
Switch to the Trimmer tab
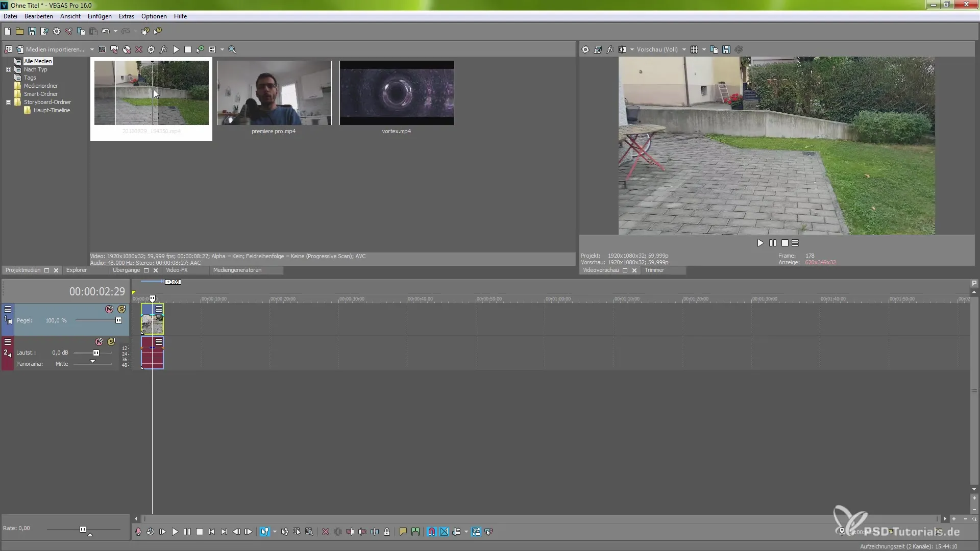click(654, 270)
